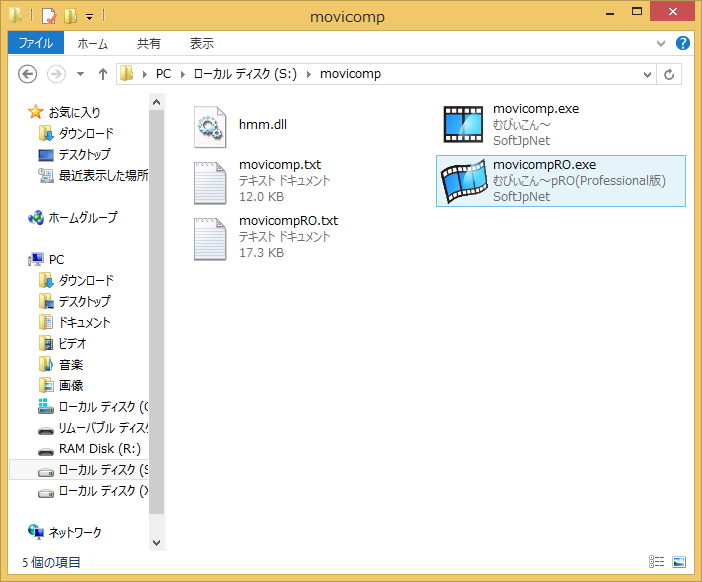Click the '5 個の項目' status bar text
The height and width of the screenshot is (582, 702).
click(51, 562)
